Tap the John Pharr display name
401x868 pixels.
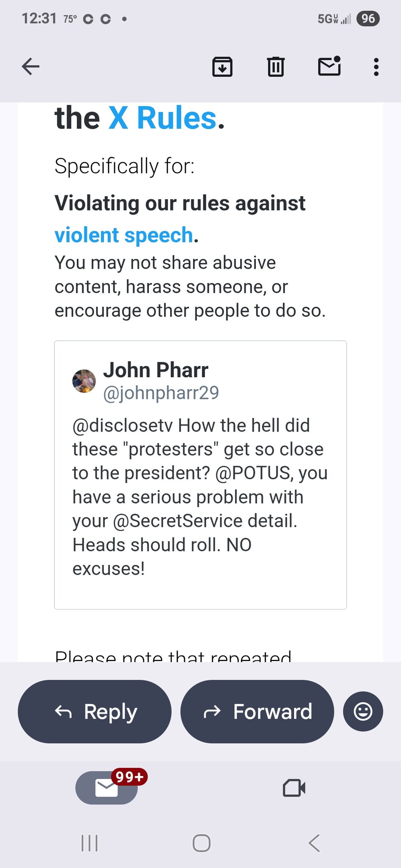pyautogui.click(x=156, y=370)
